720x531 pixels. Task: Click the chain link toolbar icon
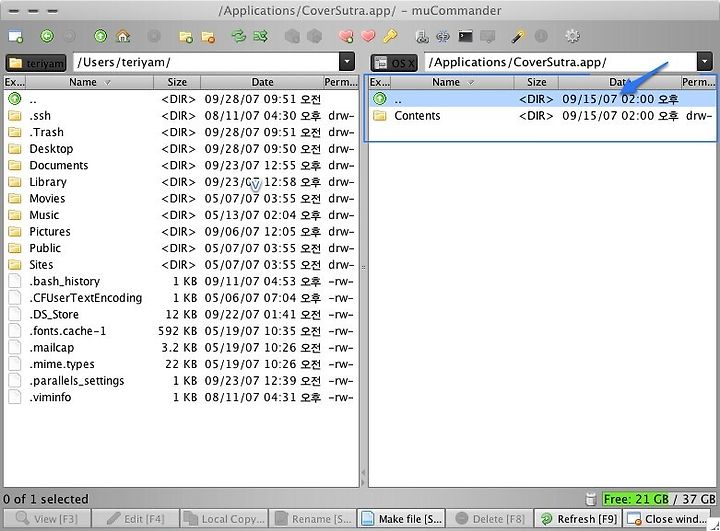pos(443,36)
